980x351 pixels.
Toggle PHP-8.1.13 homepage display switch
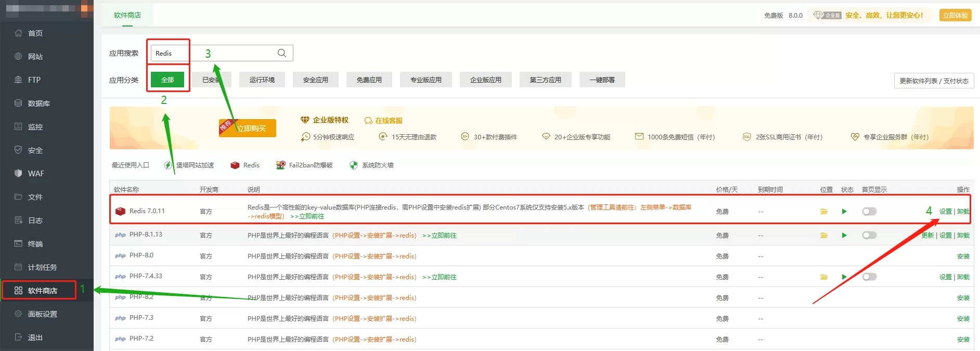(x=869, y=236)
